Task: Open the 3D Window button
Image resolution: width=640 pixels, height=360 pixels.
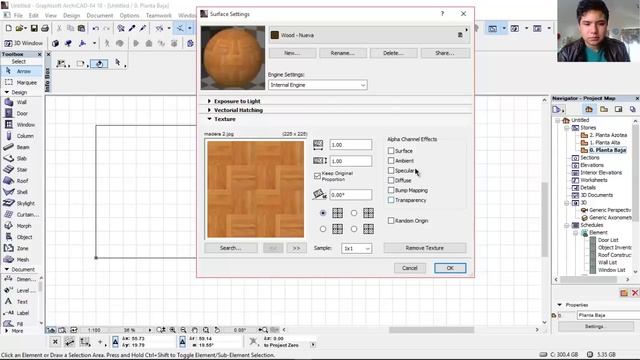Action: pos(23,43)
